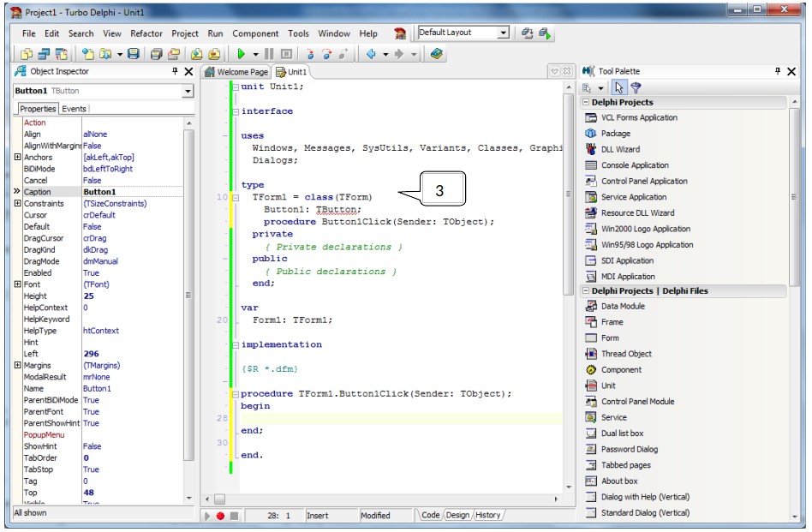Image resolution: width=812 pixels, height=532 pixels.
Task: Open the Refactor menu
Action: point(146,33)
